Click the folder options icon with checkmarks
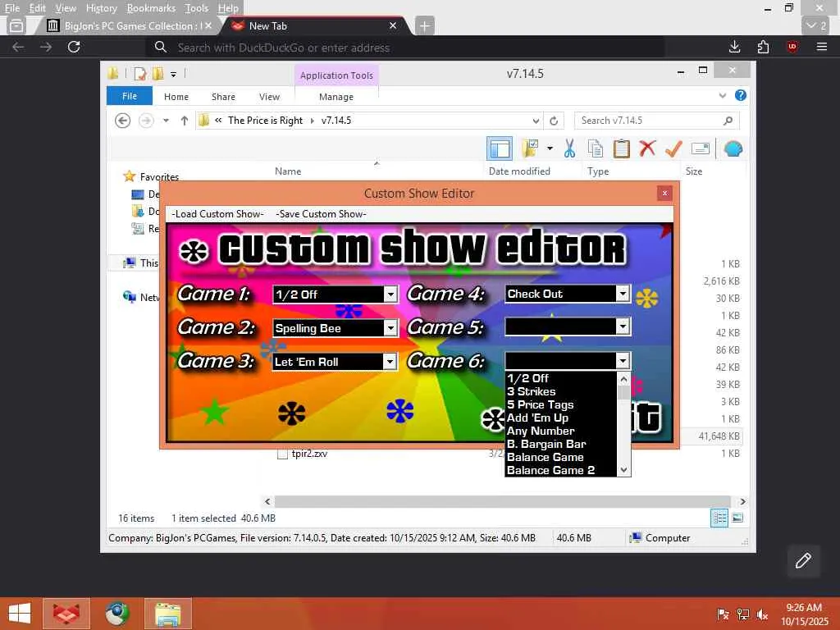 click(x=530, y=148)
